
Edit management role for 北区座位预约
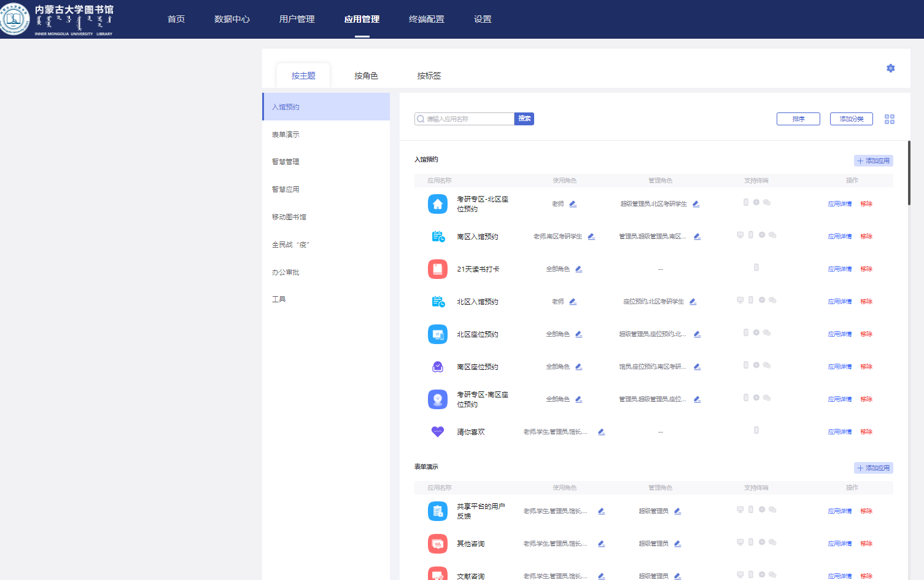[697, 334]
